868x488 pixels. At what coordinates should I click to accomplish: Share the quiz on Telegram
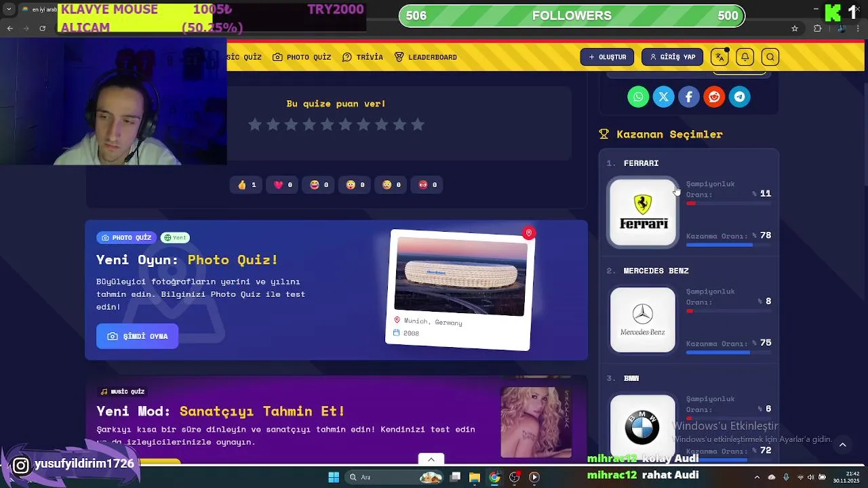(x=740, y=97)
